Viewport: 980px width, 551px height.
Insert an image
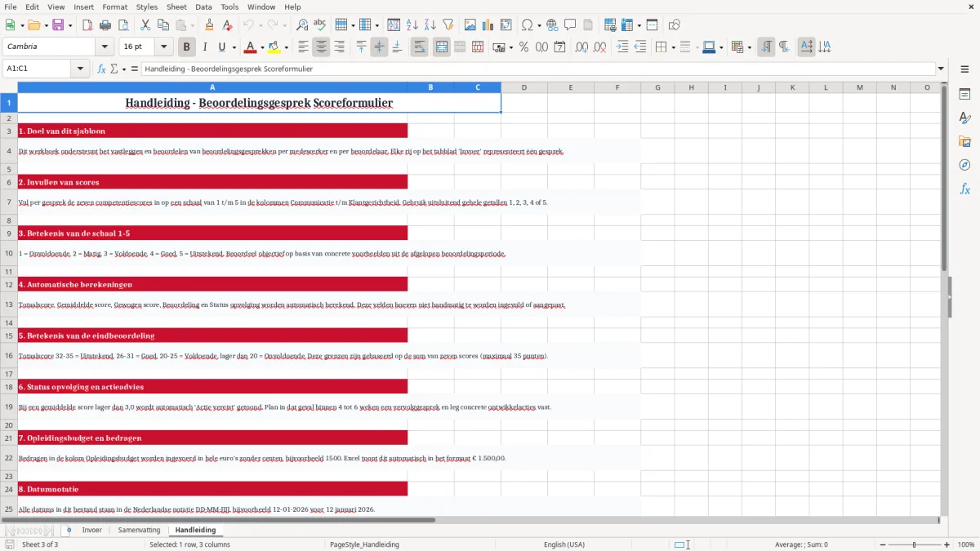[x=471, y=25]
